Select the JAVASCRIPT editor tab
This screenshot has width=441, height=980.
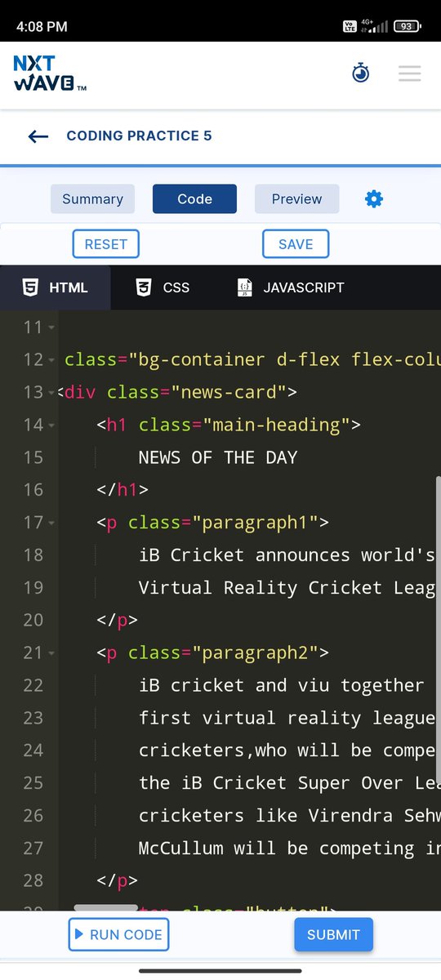291,287
